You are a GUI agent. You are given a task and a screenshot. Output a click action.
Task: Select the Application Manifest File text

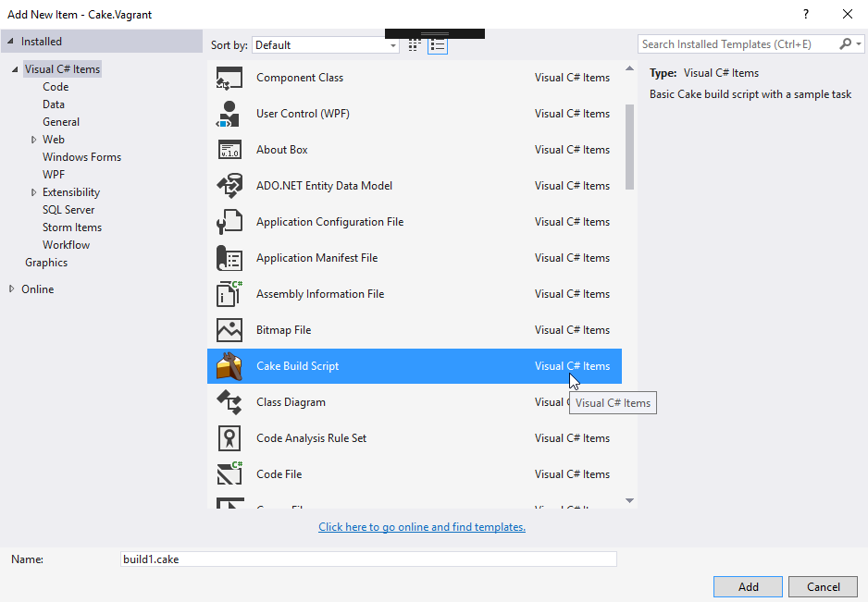pyautogui.click(x=316, y=258)
